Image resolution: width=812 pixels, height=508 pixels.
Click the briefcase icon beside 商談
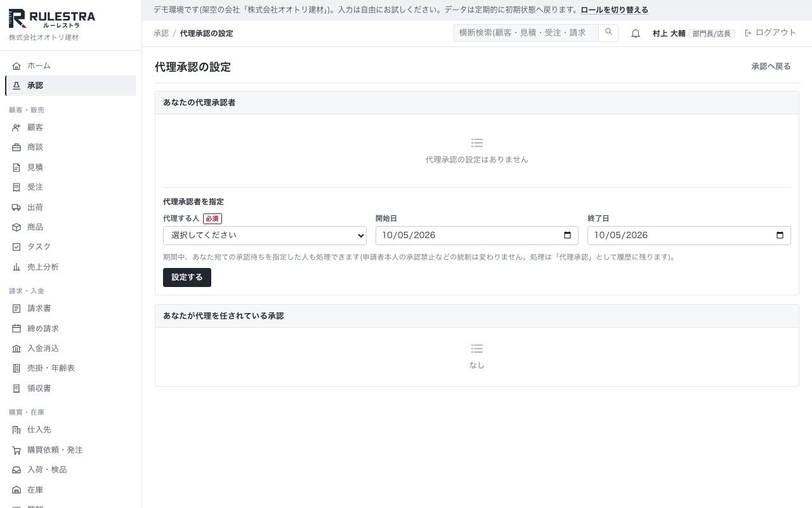pos(16,147)
